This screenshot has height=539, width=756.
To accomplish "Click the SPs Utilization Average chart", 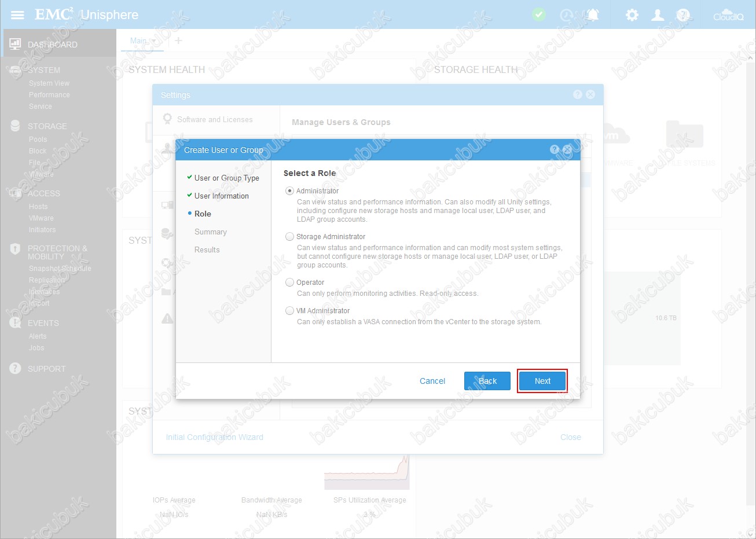I will click(367, 472).
